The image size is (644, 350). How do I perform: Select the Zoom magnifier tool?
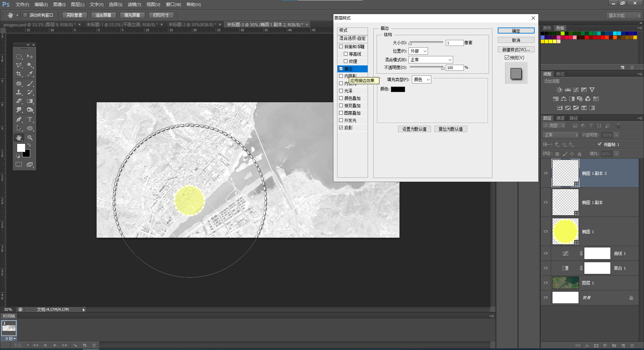[30, 138]
